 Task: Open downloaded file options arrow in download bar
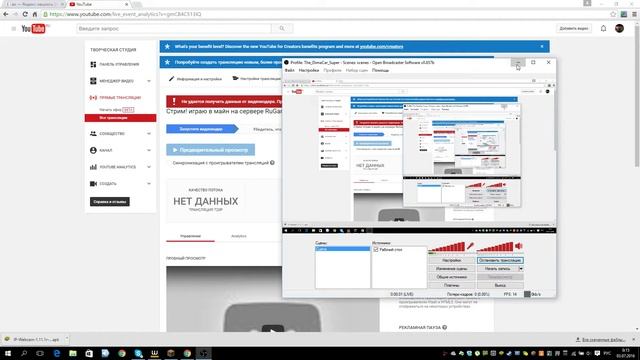[67, 339]
